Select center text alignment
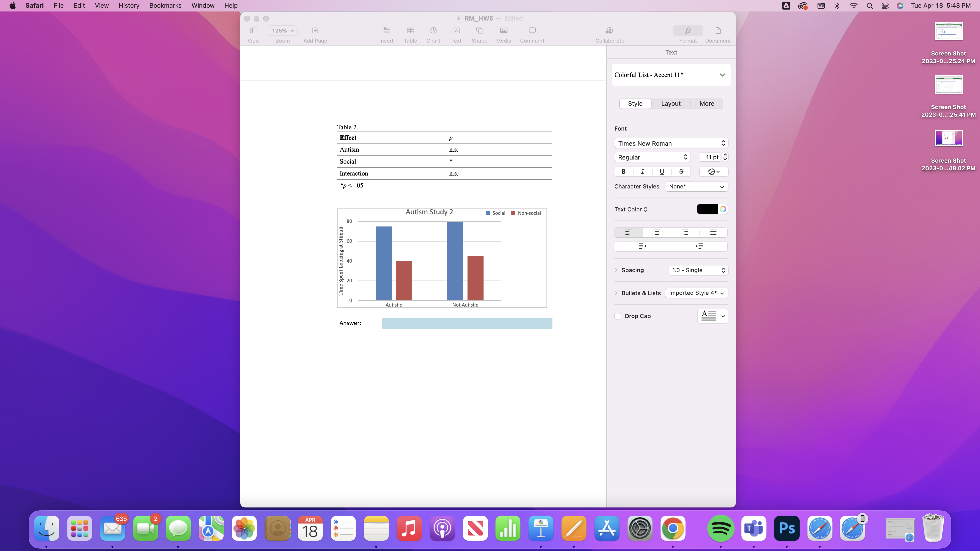Viewport: 980px width, 551px height. tap(657, 232)
